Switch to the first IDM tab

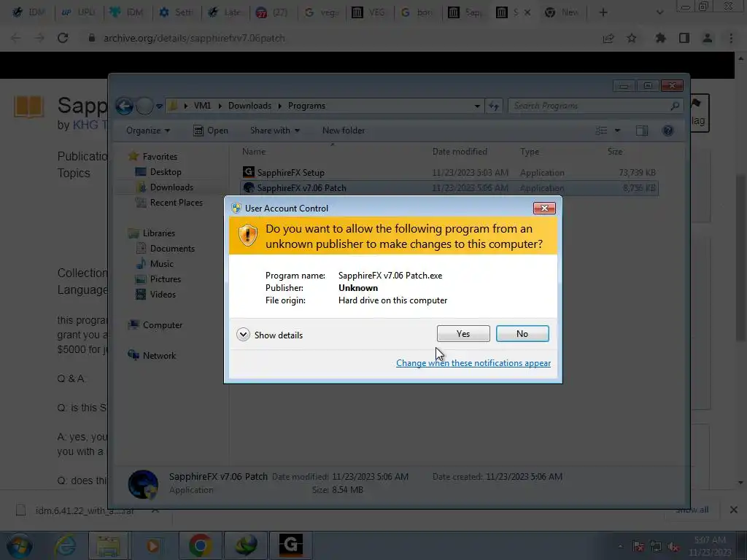point(28,12)
